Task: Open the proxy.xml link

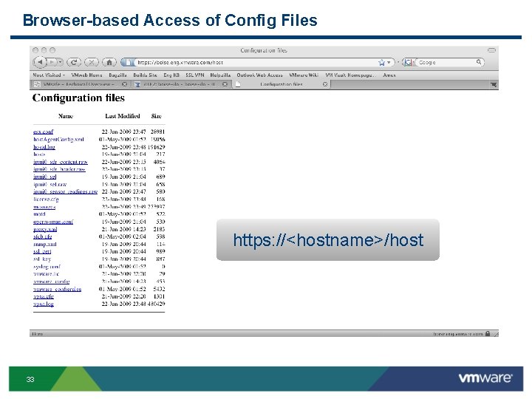Action: point(45,229)
